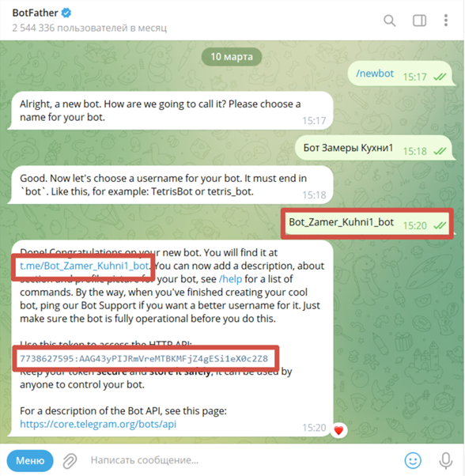Click the 10 марта date badge
The width and height of the screenshot is (465, 476).
point(232,57)
